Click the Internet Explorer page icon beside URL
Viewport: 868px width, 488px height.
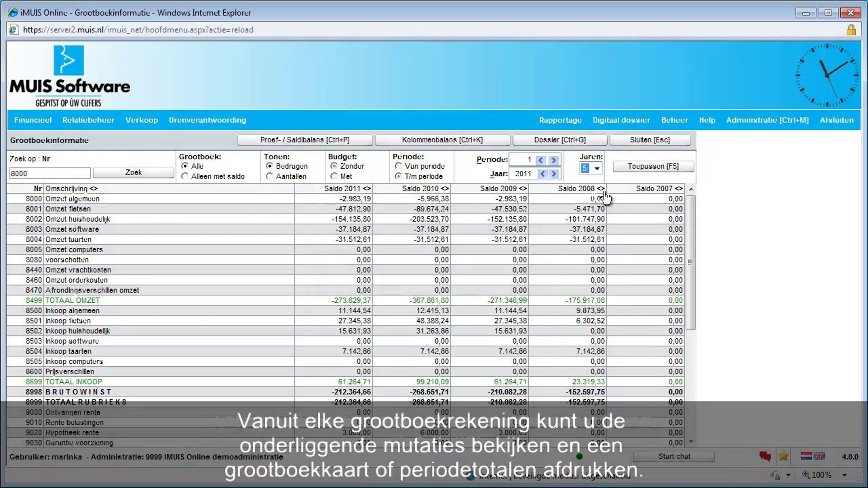coord(13,30)
